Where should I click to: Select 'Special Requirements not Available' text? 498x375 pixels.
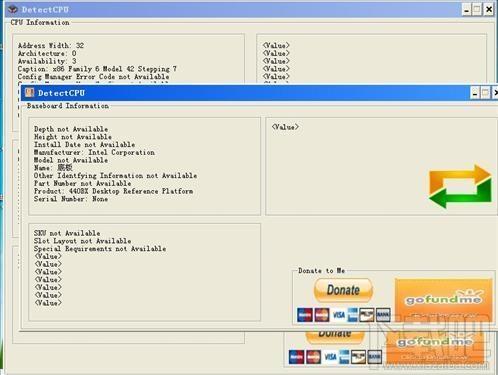(100, 249)
